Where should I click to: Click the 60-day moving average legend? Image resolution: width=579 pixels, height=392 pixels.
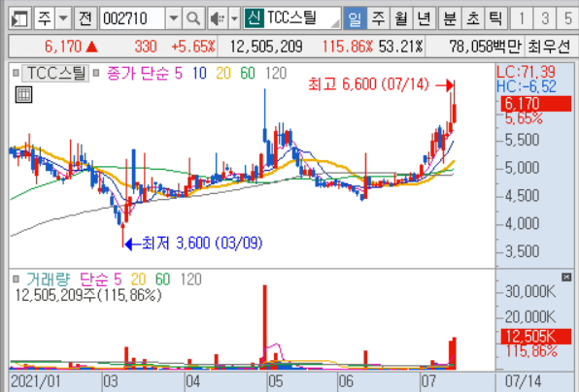click(x=248, y=74)
